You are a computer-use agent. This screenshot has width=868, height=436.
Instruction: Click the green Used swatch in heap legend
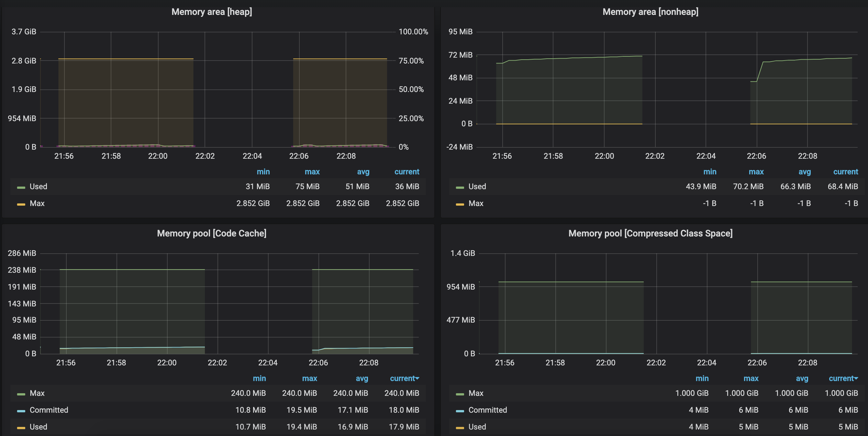[21, 187]
